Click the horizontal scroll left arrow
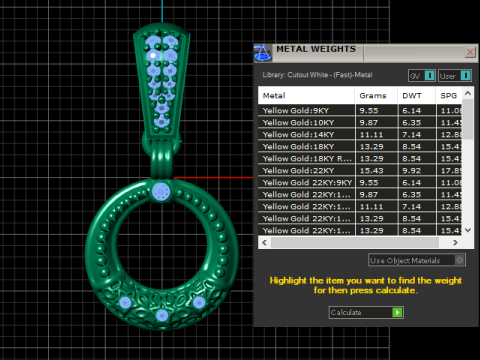 pos(265,242)
